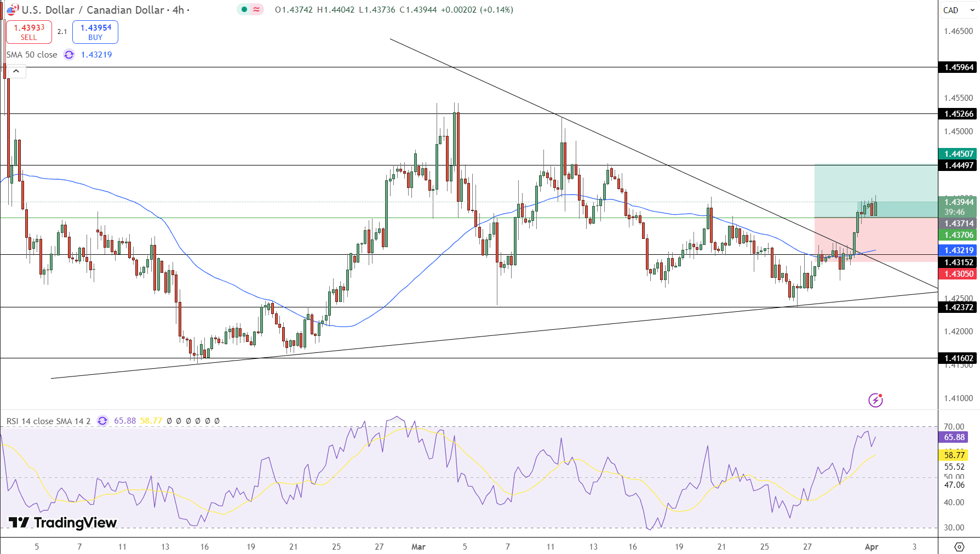Click the close value C1.43944

tap(418, 10)
